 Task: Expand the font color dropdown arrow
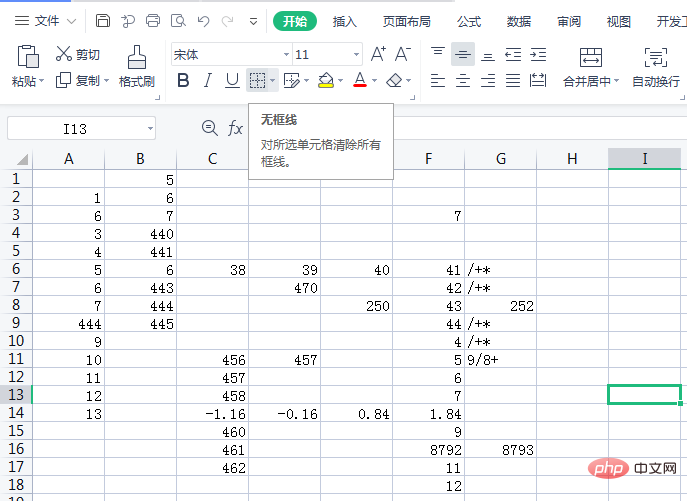point(374,80)
